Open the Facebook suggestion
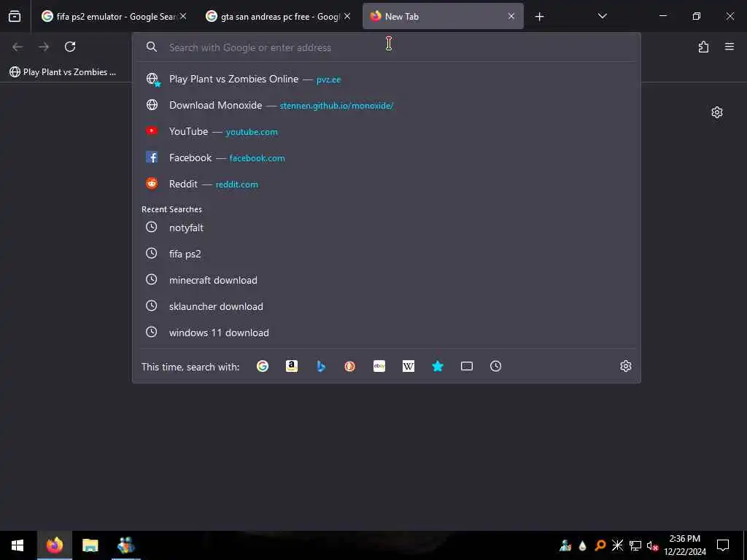Screen dimensions: 747x560 386,157
